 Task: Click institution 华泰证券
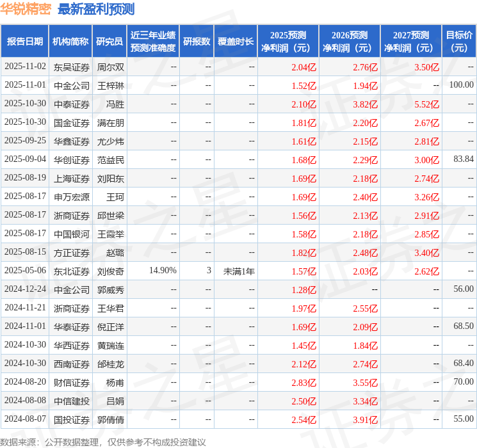72,327
